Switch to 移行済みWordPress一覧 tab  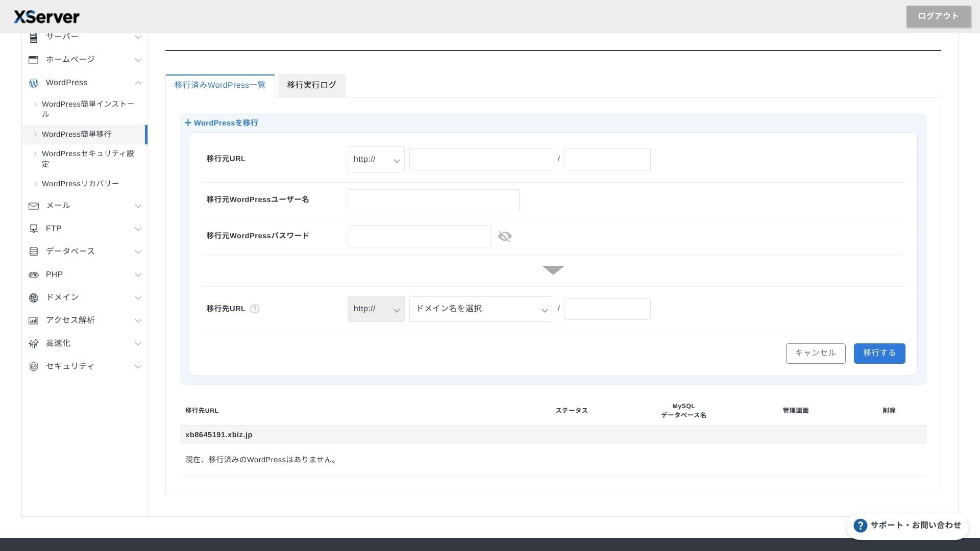(220, 85)
